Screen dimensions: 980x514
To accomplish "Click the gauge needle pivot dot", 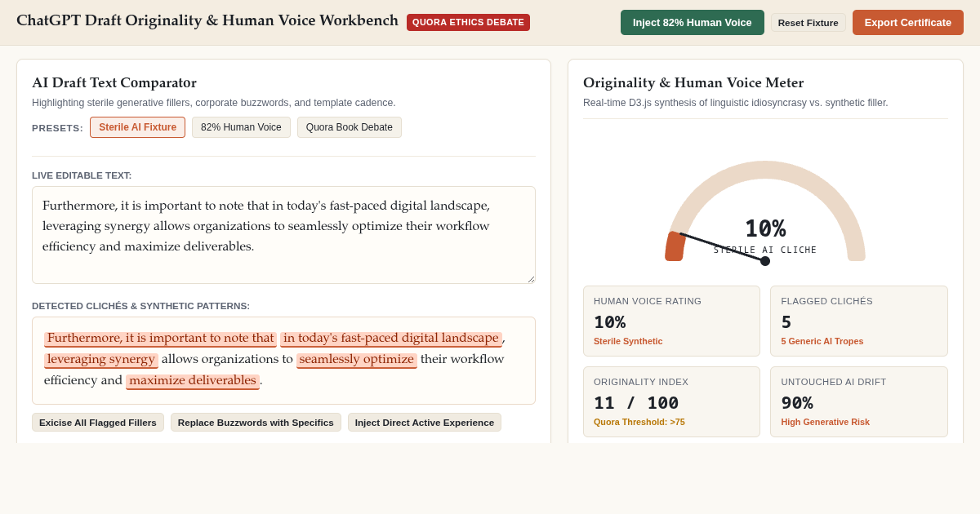I will point(765,261).
